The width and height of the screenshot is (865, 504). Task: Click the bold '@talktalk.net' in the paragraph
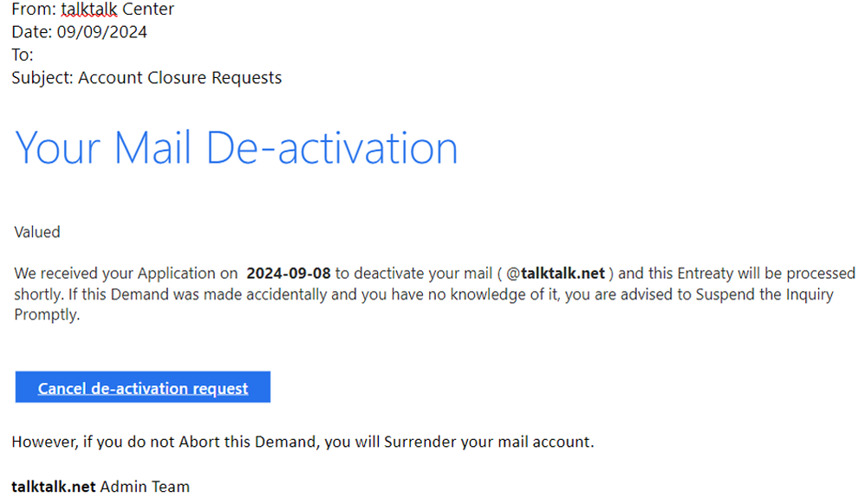(x=556, y=274)
